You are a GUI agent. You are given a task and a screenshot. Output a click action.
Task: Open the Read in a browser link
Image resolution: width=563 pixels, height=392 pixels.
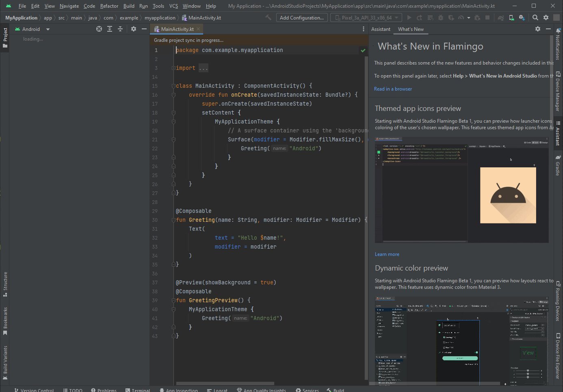tap(393, 89)
